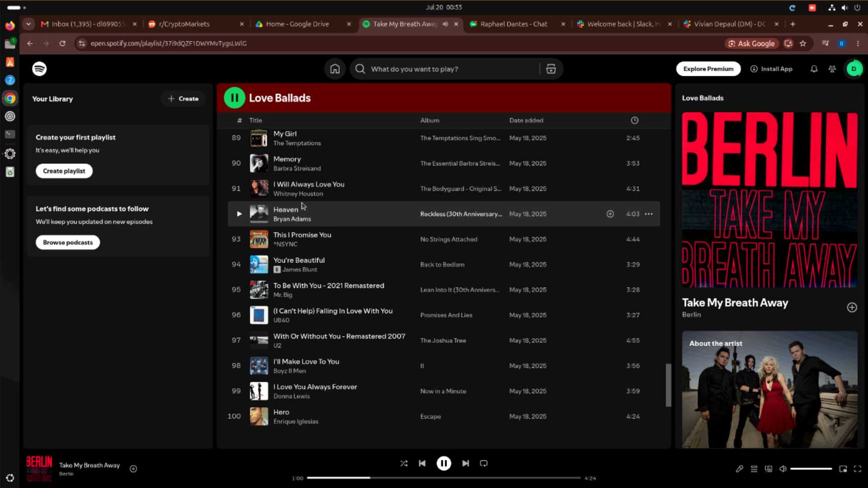Screen dimensions: 868x488
Task: Switch to the Raphael Dantes Chat tab
Action: [x=517, y=24]
